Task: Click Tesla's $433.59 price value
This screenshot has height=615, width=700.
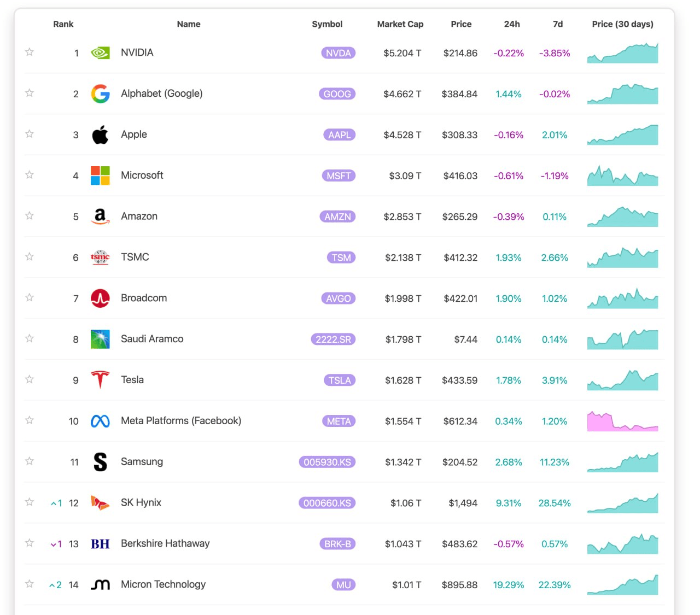Action: 460,380
